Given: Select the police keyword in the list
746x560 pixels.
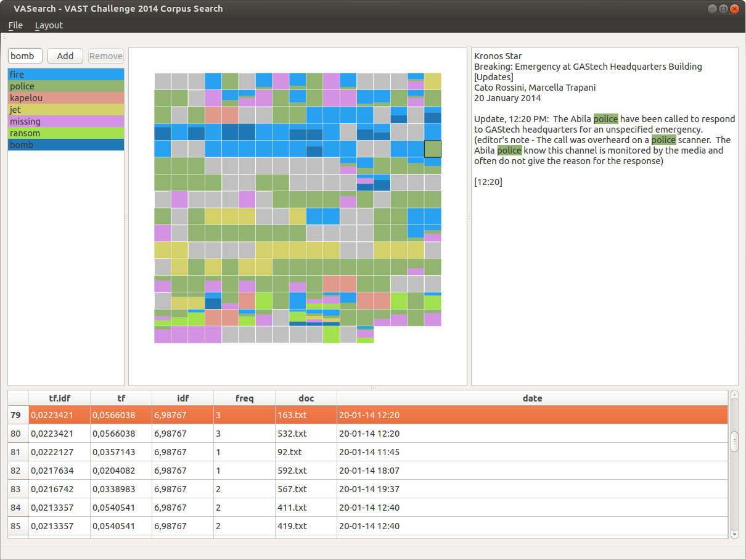Looking at the screenshot, I should [x=66, y=86].
